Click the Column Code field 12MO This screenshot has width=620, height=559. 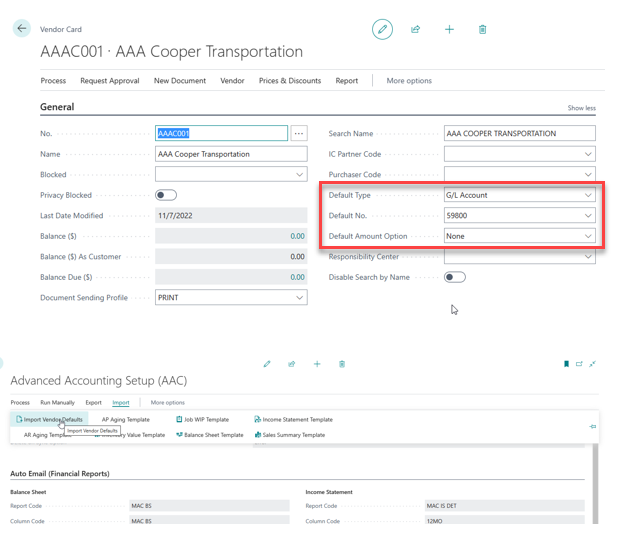[505, 520]
